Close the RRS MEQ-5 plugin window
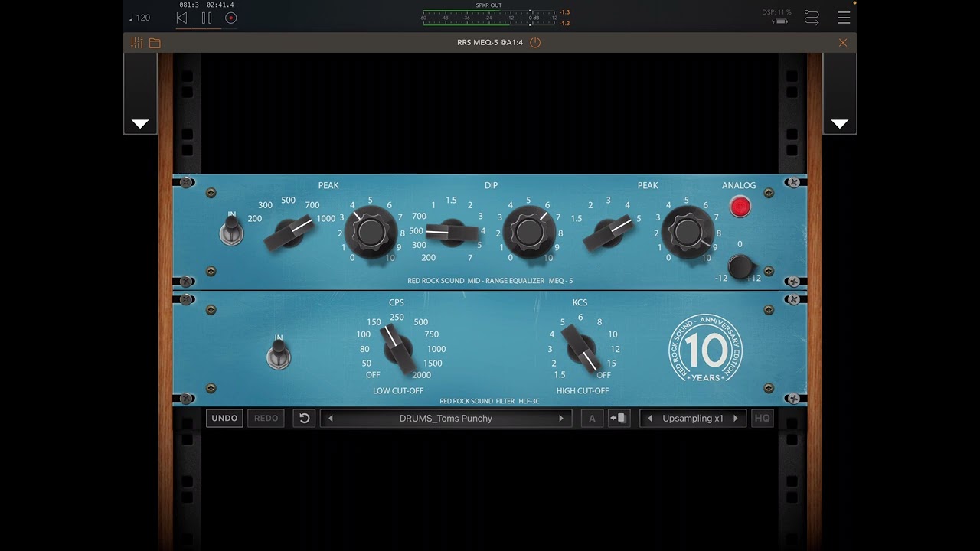Screen dimensions: 980x551 coord(843,43)
